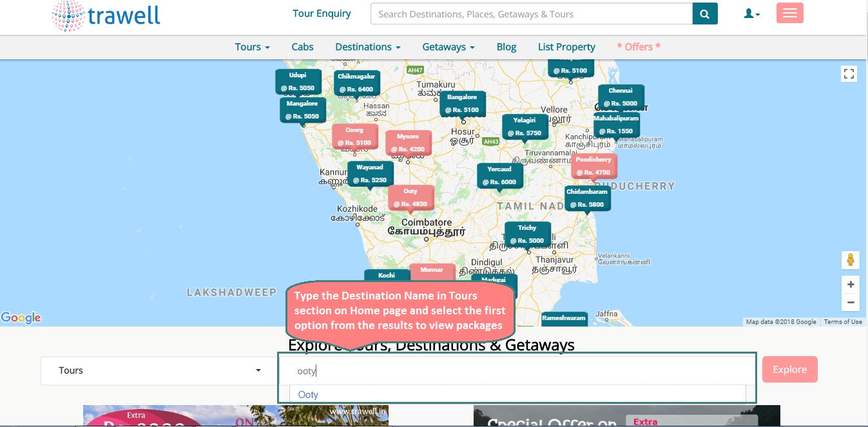Toggle fullscreen map view

tap(849, 74)
